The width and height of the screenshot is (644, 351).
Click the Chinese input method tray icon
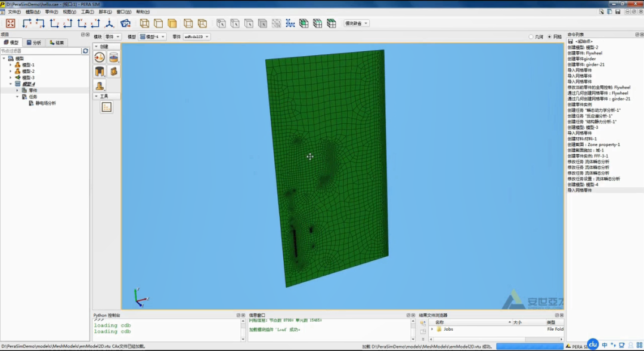604,345
